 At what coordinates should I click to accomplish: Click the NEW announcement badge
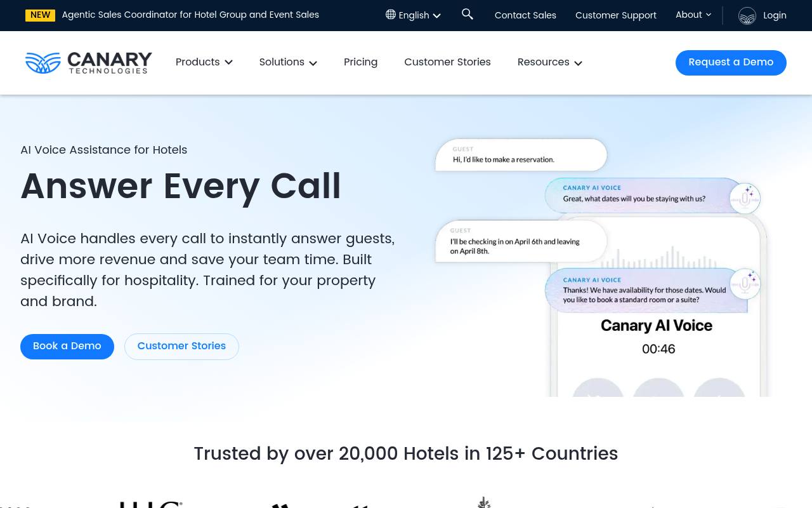[x=40, y=15]
